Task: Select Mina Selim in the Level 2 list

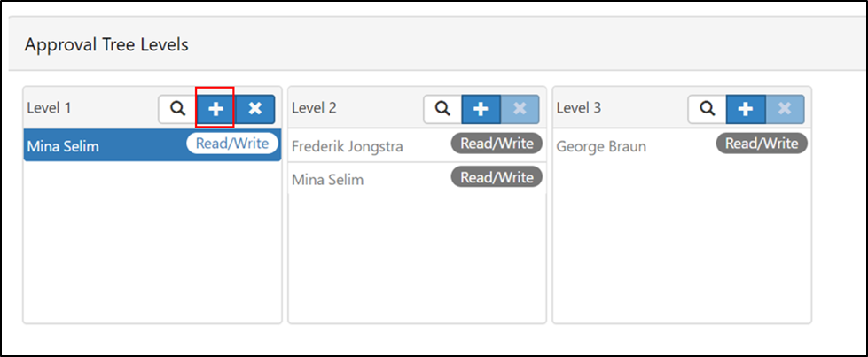Action: pyautogui.click(x=418, y=179)
